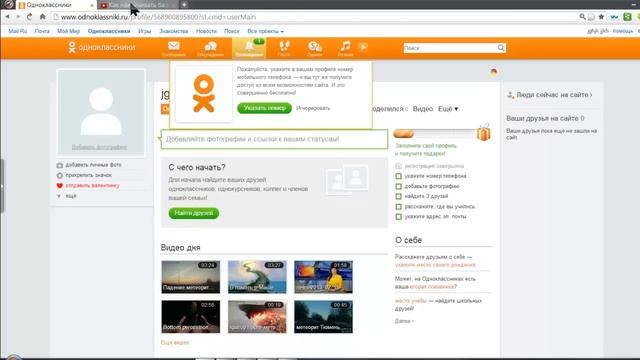Click the status input 'Добавляйте фотографии и ссылки'

coord(274,139)
